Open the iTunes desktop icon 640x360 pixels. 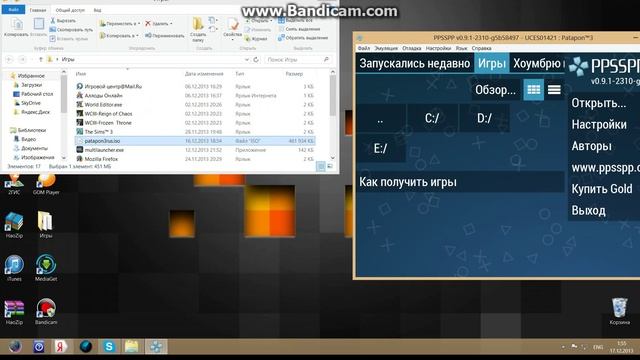(14, 268)
